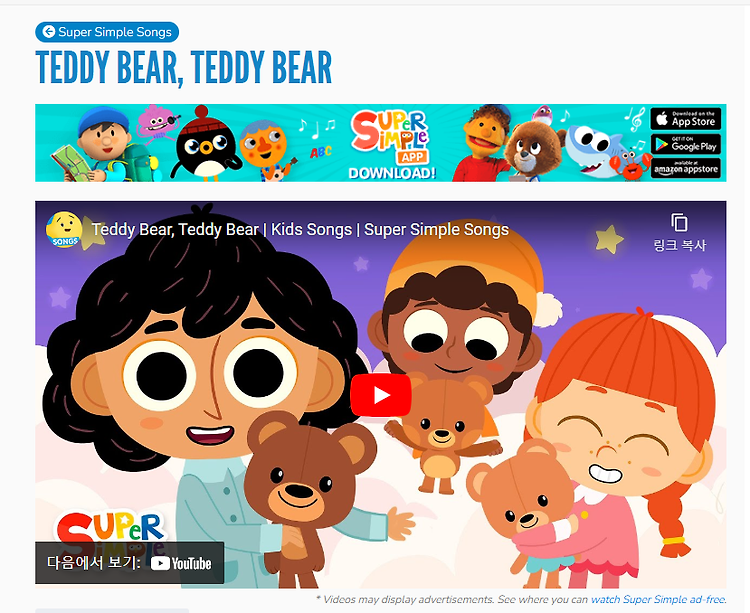Open the video title link on the player
The width and height of the screenshot is (750, 613).
[x=300, y=230]
